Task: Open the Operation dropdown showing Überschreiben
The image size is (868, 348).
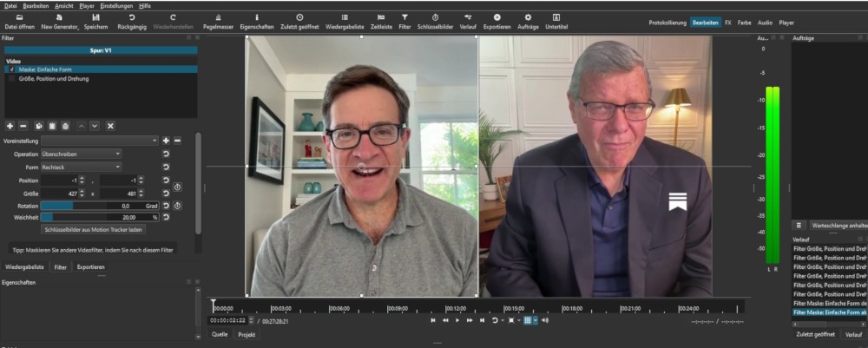Action: [81, 154]
